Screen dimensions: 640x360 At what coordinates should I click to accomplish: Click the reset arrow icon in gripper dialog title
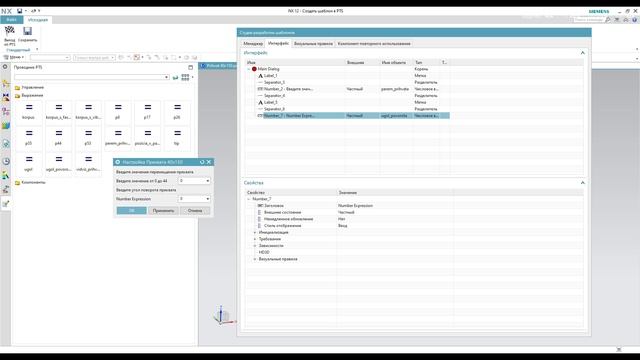(202, 162)
